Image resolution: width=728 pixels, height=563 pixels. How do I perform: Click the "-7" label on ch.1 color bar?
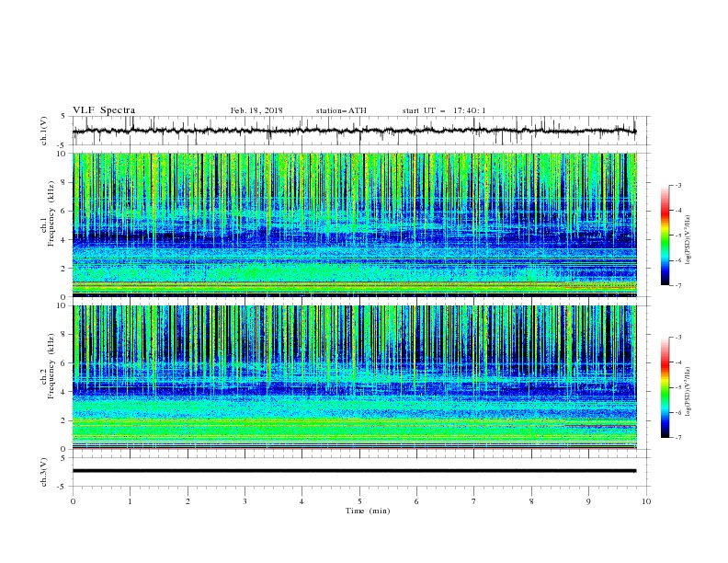coord(678,285)
